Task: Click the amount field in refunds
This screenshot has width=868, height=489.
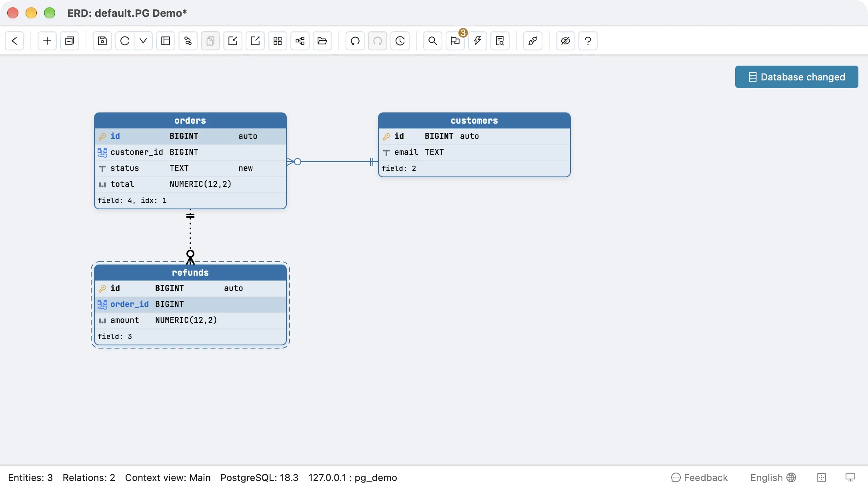Action: [x=190, y=321]
